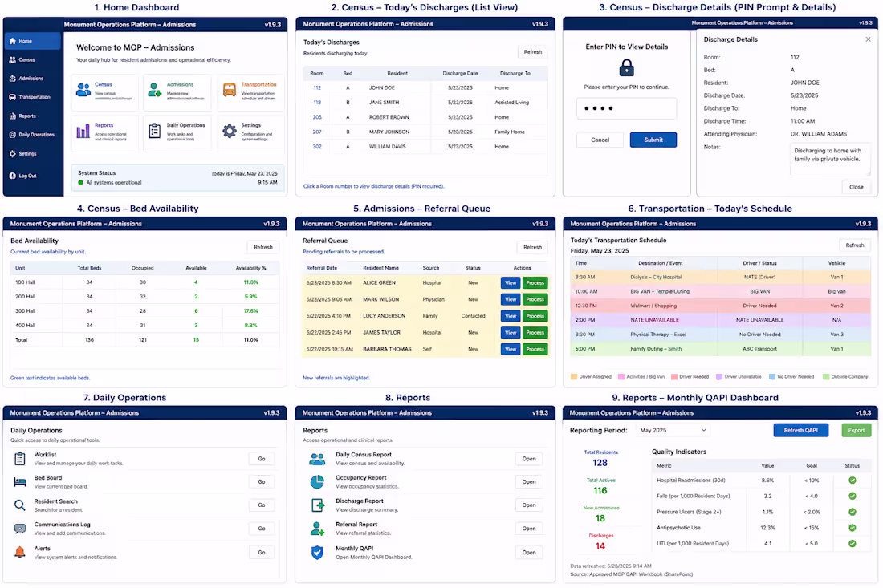
Task: Click the Discharge Report document icon
Action: point(318,505)
